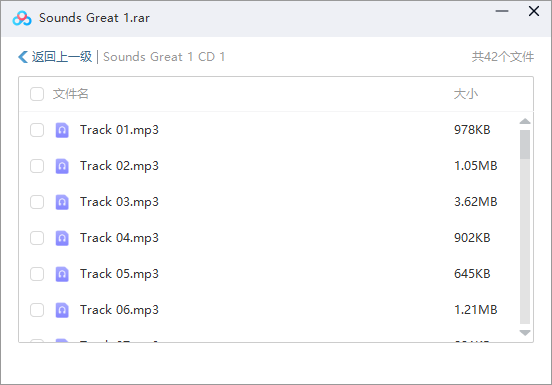Click the 文件名 filename column header
Viewport: 552px width, 385px height.
pos(70,94)
